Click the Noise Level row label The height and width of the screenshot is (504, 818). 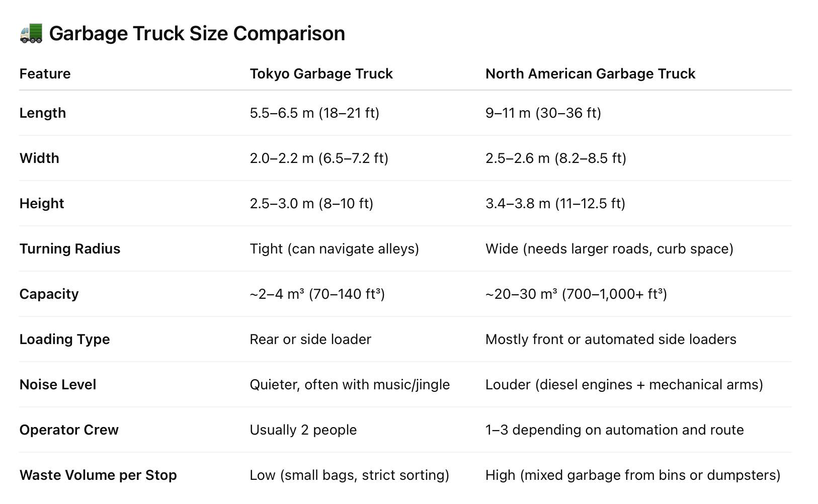coord(58,384)
